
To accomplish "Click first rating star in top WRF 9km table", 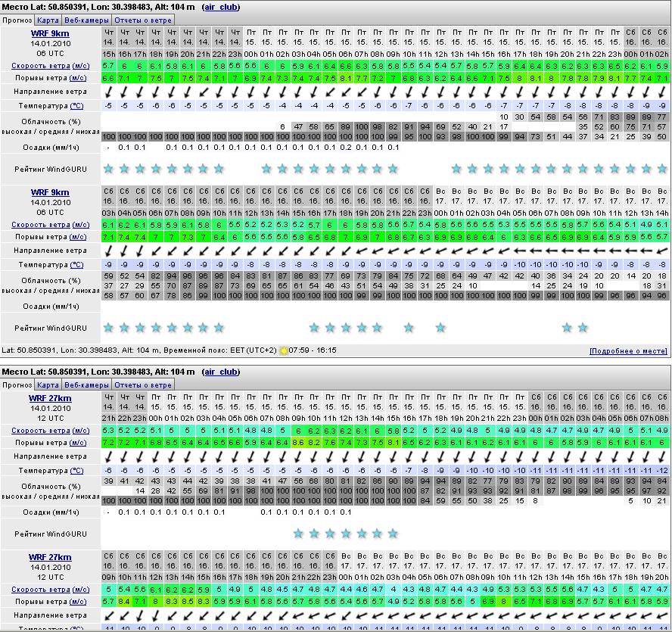I will (x=108, y=169).
